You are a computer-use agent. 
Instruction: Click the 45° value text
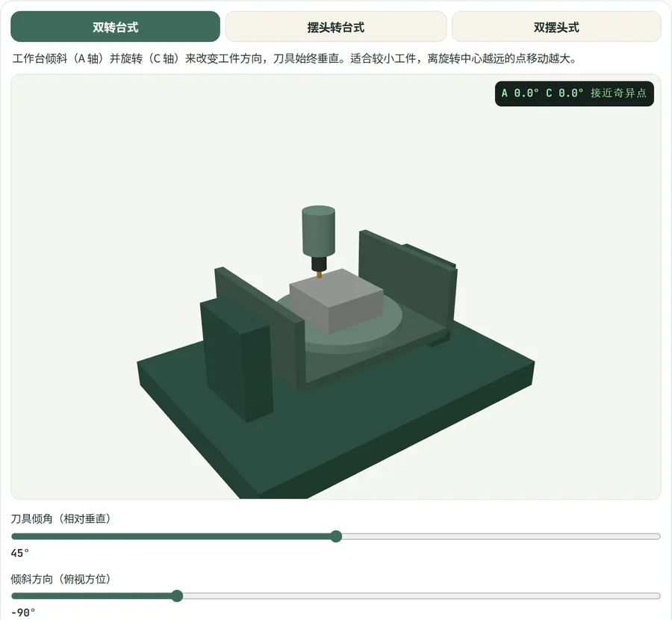pos(19,553)
